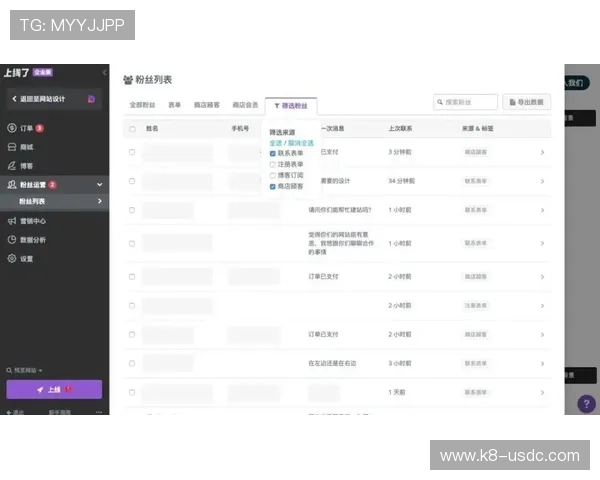Click the three-dots more icon at sidebar bottom
The height and width of the screenshot is (480, 600).
click(99, 412)
